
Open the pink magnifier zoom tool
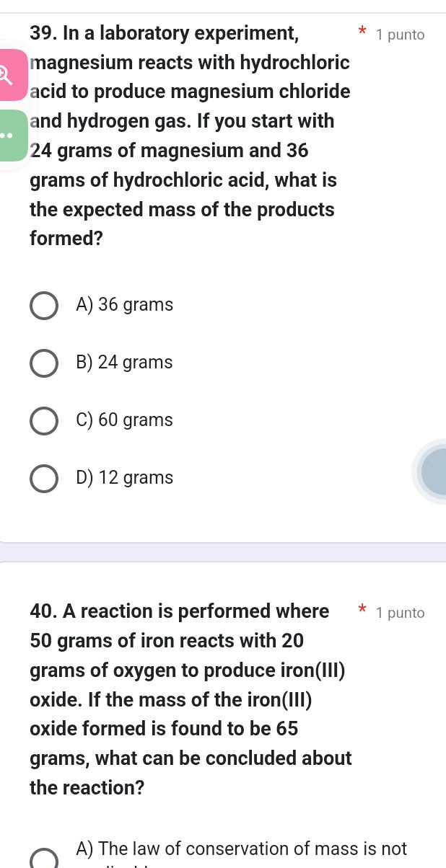(10, 74)
